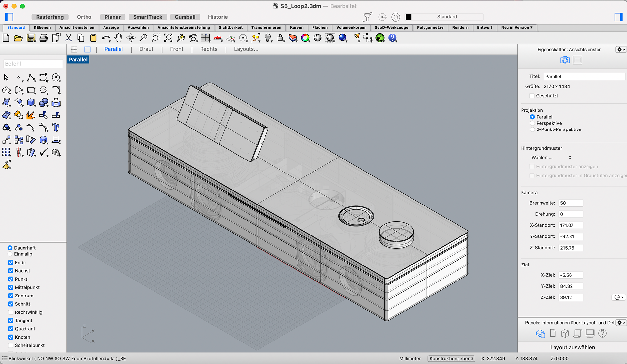Image resolution: width=627 pixels, height=364 pixels.
Task: Switch to the Flächen toolbar tab
Action: click(320, 28)
